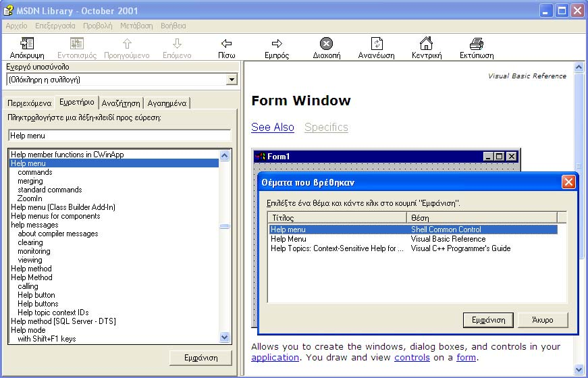Select the Shell Common Control row in dialog
Image resolution: width=588 pixels, height=378 pixels.
pos(413,229)
